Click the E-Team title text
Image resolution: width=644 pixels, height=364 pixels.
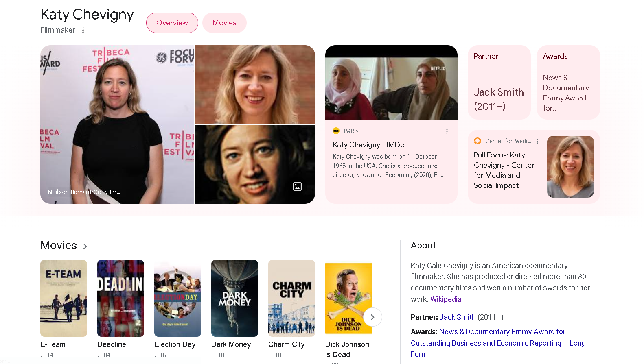point(53,344)
